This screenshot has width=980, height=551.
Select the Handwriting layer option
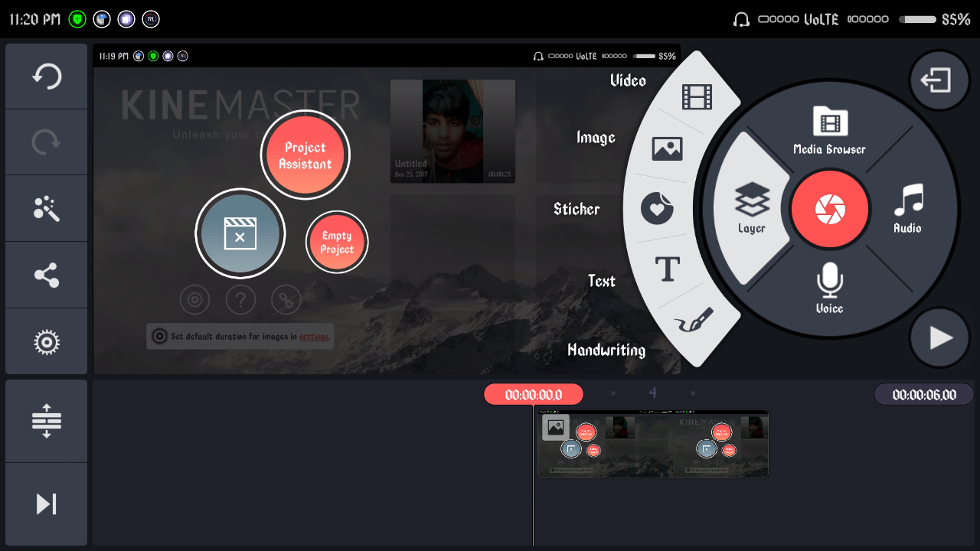(695, 321)
